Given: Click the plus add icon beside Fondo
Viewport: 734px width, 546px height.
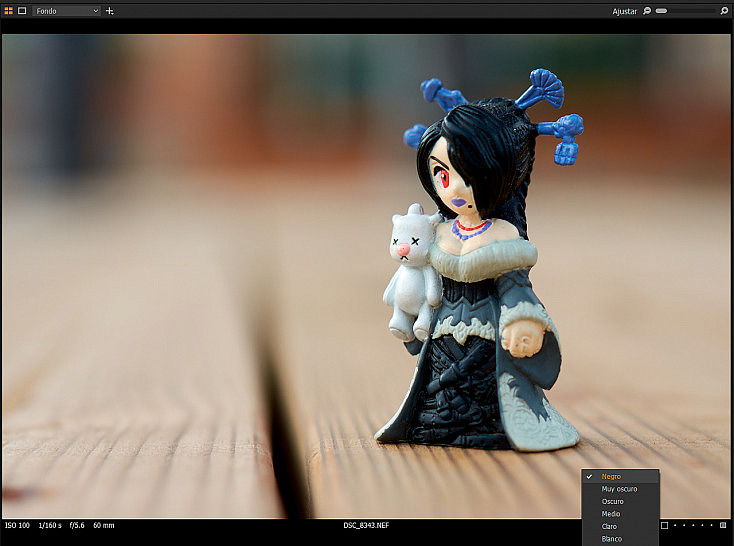Looking at the screenshot, I should [110, 11].
